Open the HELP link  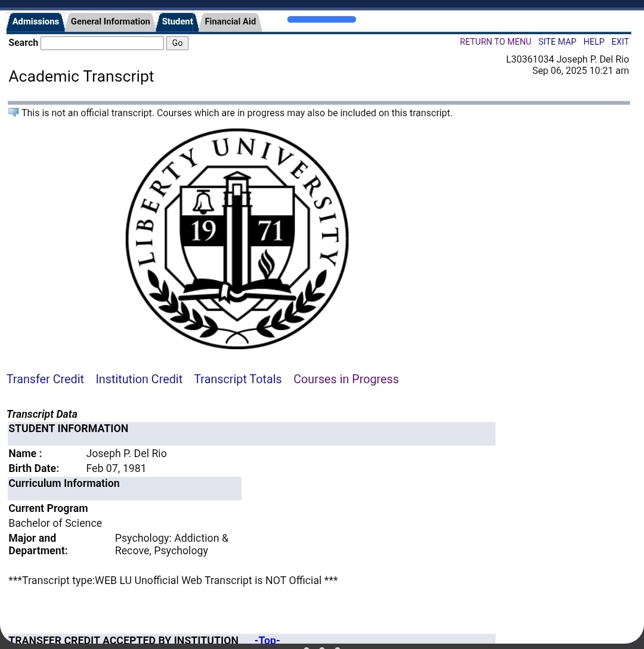click(x=593, y=42)
